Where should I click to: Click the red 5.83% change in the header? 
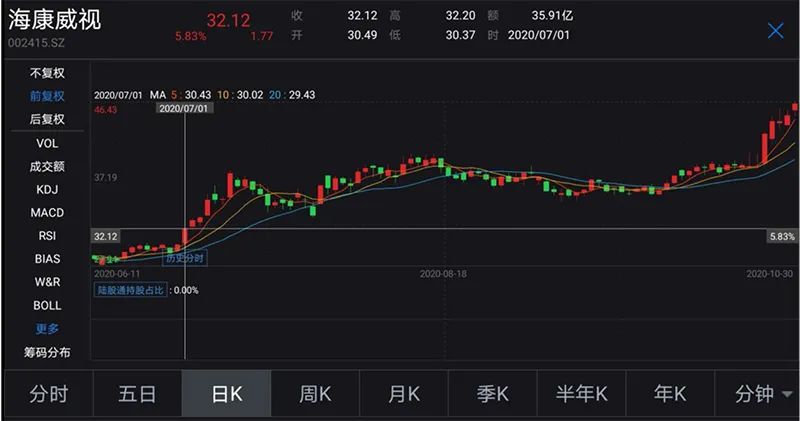(x=191, y=36)
